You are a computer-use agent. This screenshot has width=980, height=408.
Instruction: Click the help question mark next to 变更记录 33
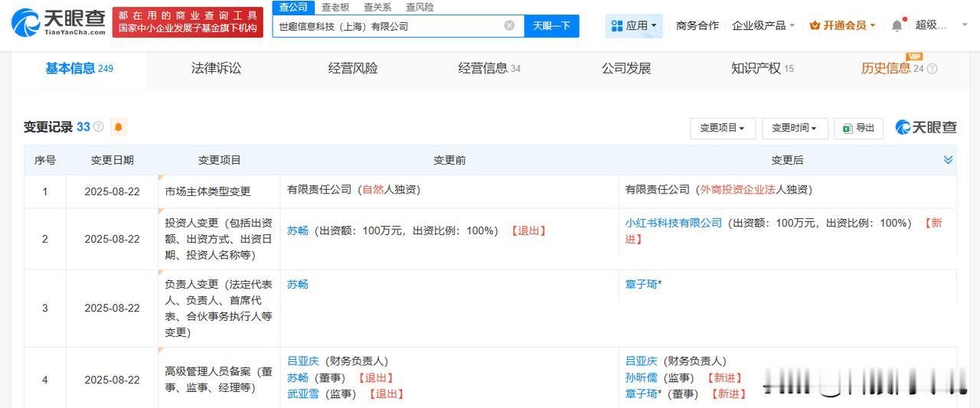click(98, 127)
